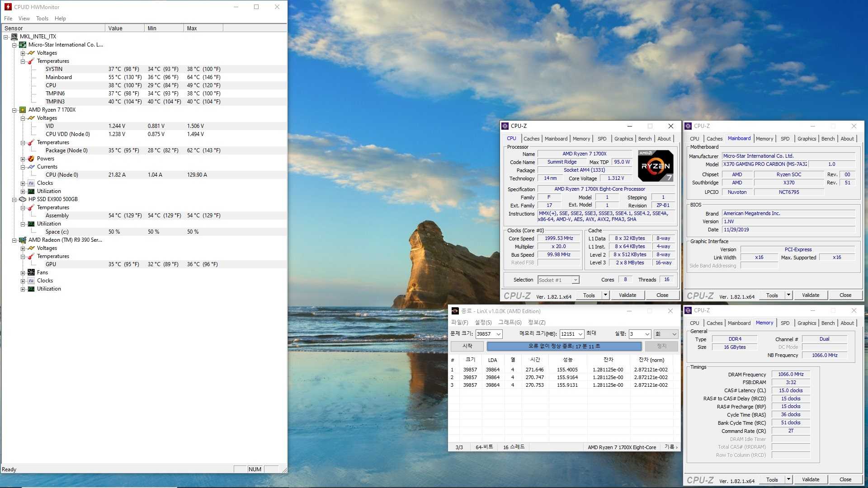Click the Fans icon under Radeon R9 390

click(x=31, y=272)
